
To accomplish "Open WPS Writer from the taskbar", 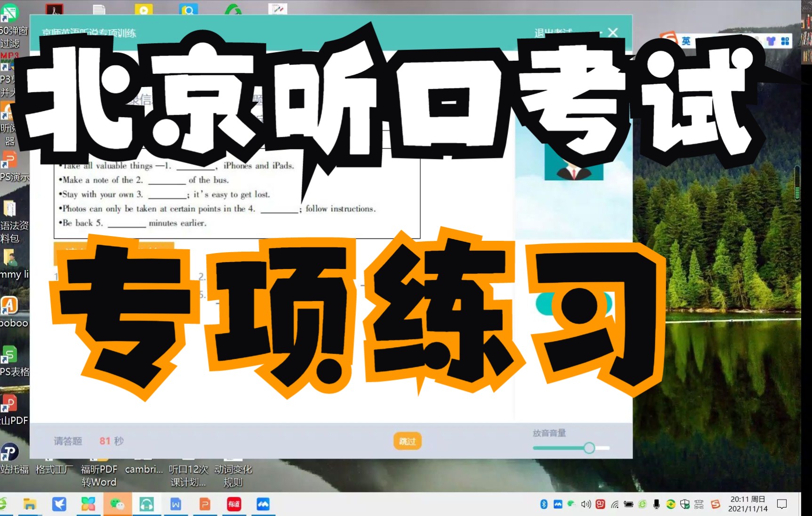I will point(176,504).
